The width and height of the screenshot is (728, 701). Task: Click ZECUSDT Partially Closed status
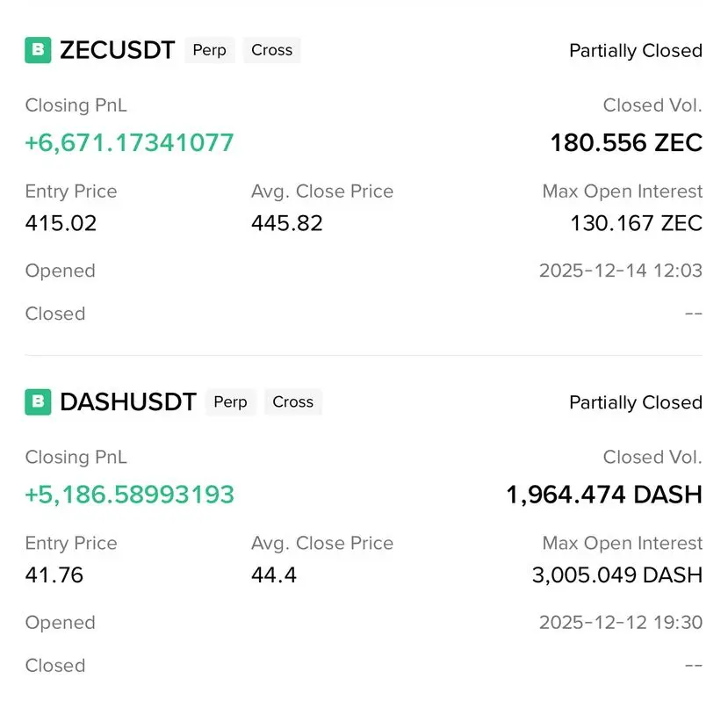(x=635, y=51)
